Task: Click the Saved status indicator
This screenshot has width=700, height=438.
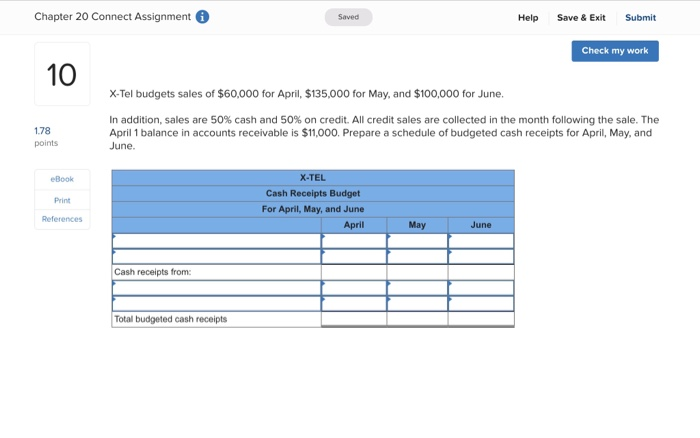Action: (348, 17)
